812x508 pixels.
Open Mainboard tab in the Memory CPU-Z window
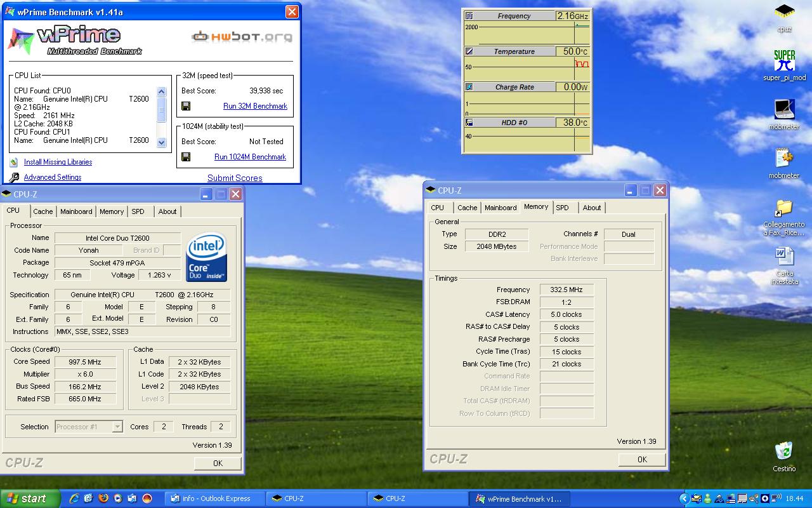pos(501,208)
